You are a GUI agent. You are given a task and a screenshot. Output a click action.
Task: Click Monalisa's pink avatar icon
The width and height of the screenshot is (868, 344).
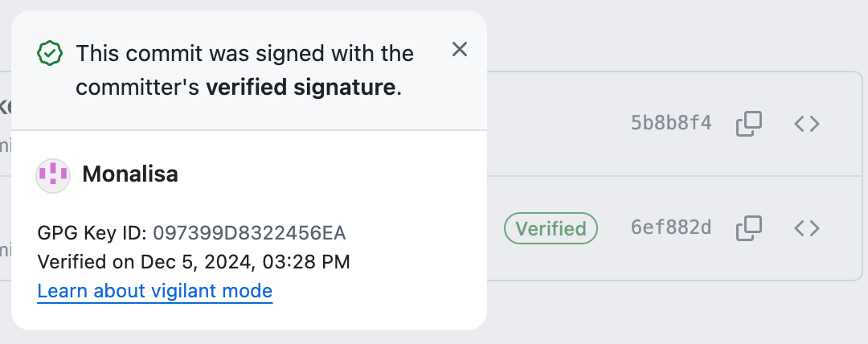pyautogui.click(x=53, y=174)
